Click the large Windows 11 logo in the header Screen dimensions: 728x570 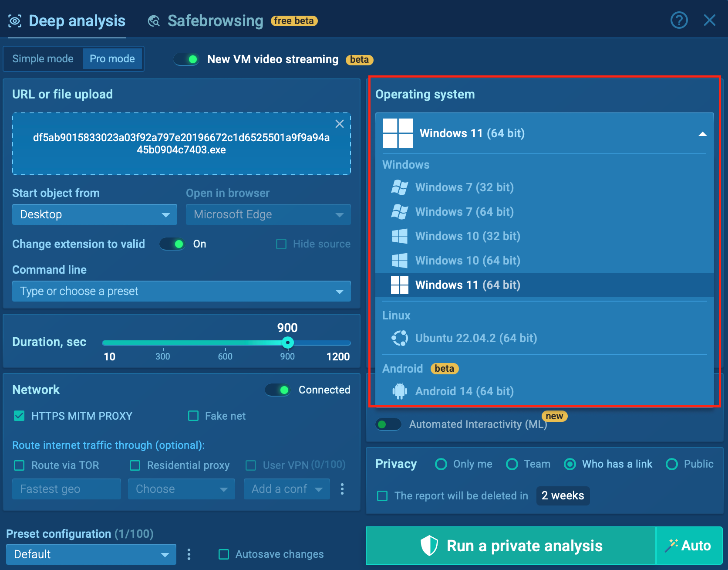pyautogui.click(x=398, y=133)
